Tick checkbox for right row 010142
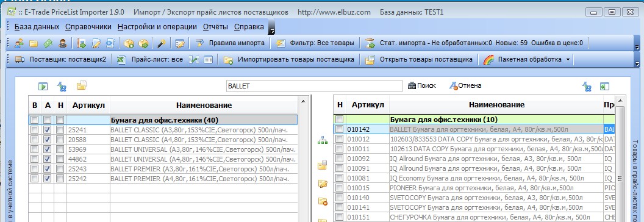The image size is (644, 222). (340, 129)
